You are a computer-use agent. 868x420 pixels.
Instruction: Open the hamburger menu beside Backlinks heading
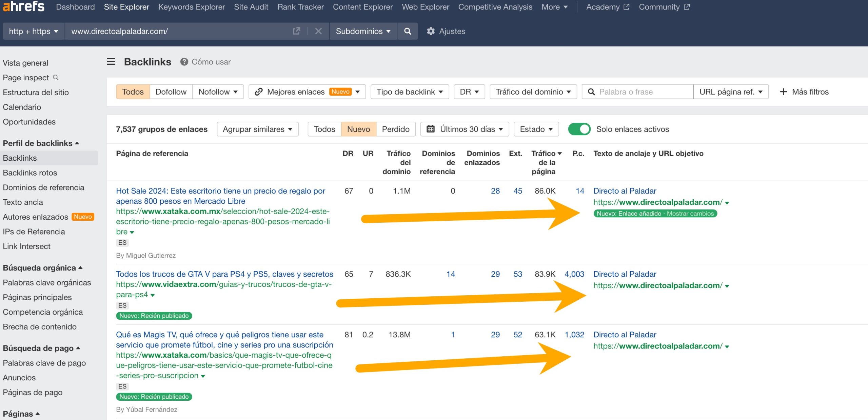111,62
